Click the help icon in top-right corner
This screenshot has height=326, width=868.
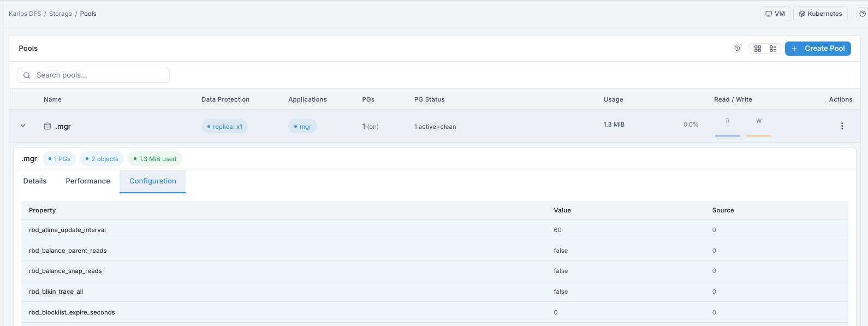click(863, 14)
